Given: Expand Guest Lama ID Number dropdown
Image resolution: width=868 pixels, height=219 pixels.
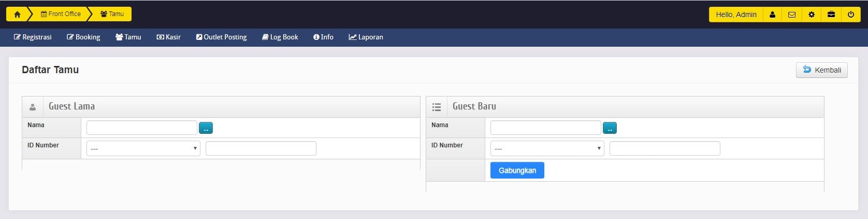Looking at the screenshot, I should point(143,148).
